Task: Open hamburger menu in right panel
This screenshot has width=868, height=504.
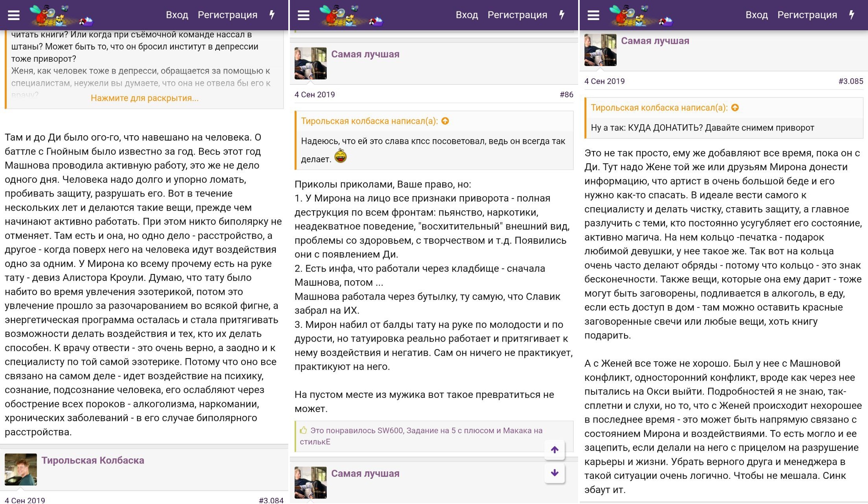Action: [x=593, y=15]
